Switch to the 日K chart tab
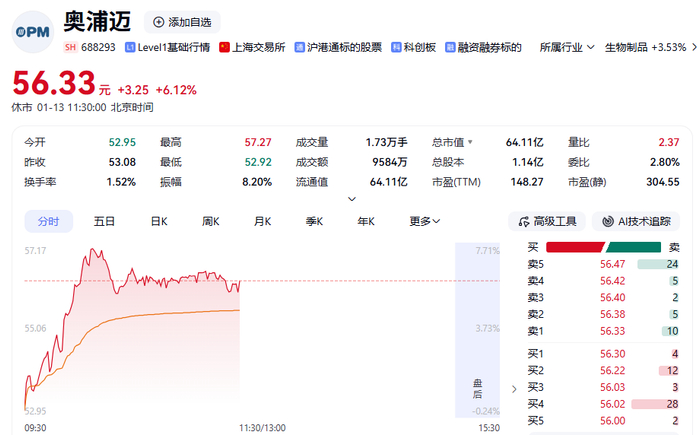Screen dimensions: 700x435 click(159, 222)
